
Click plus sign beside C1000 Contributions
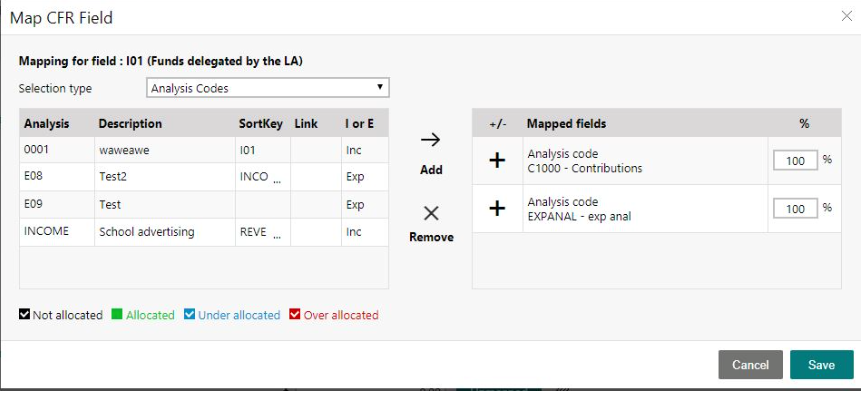click(x=497, y=160)
